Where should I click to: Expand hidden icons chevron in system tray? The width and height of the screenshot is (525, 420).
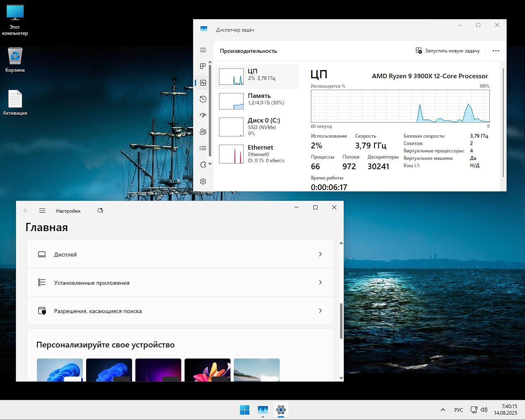[x=443, y=409]
